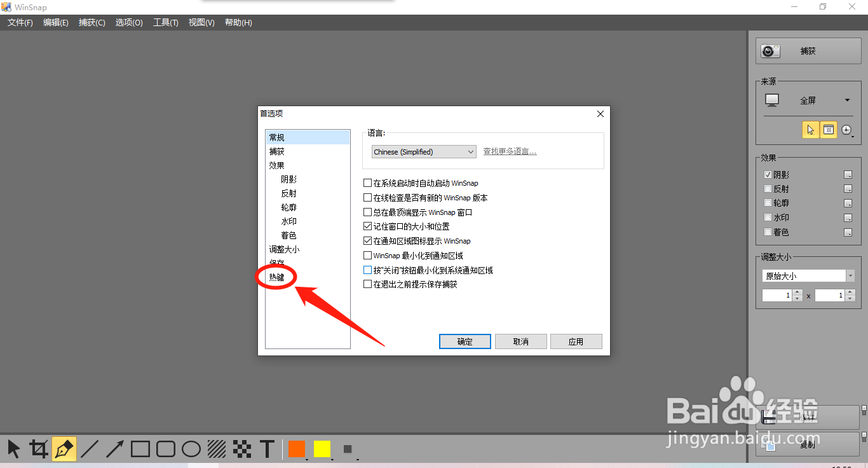Open the 捕获(C) menu

92,22
